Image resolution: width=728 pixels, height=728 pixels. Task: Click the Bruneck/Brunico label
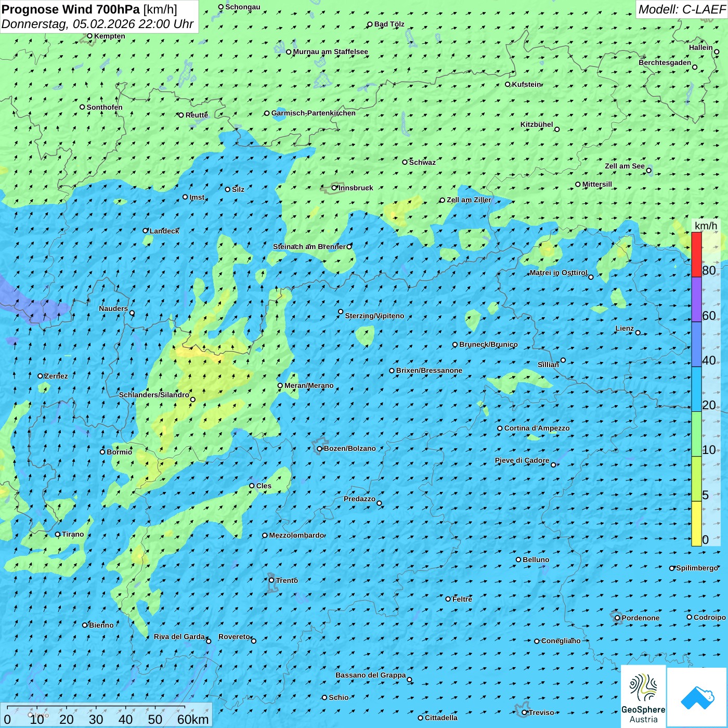(x=488, y=344)
